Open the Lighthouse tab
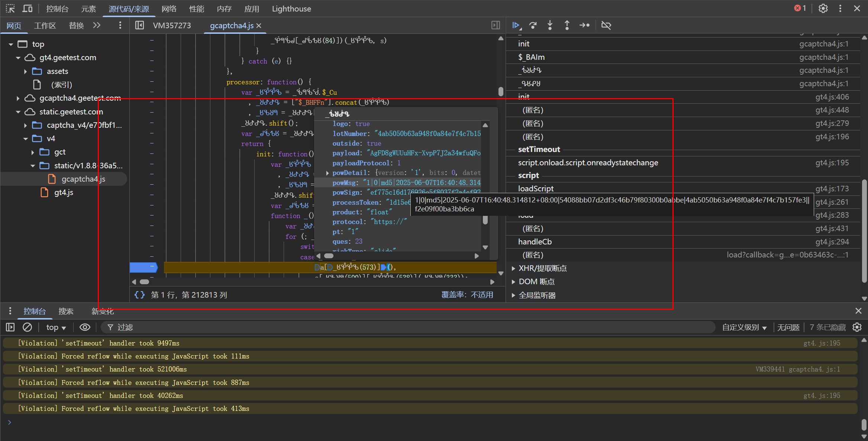Image resolution: width=868 pixels, height=441 pixels. [291, 9]
